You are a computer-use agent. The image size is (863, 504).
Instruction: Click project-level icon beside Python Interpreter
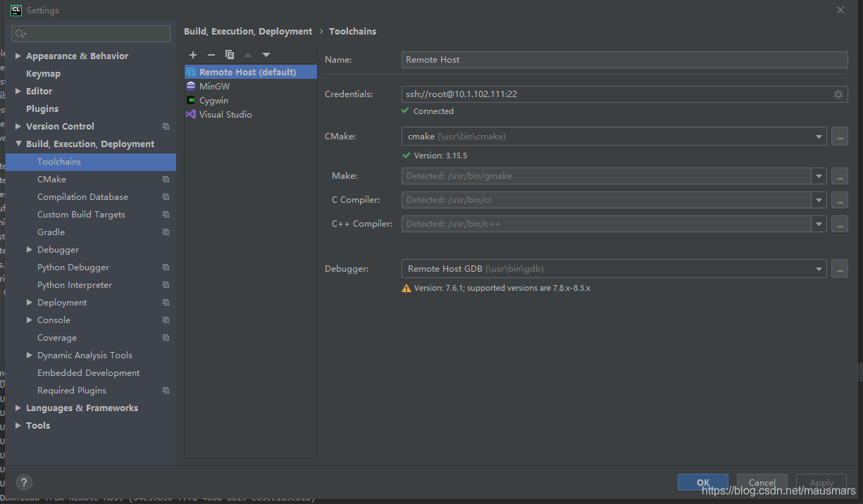tap(166, 285)
